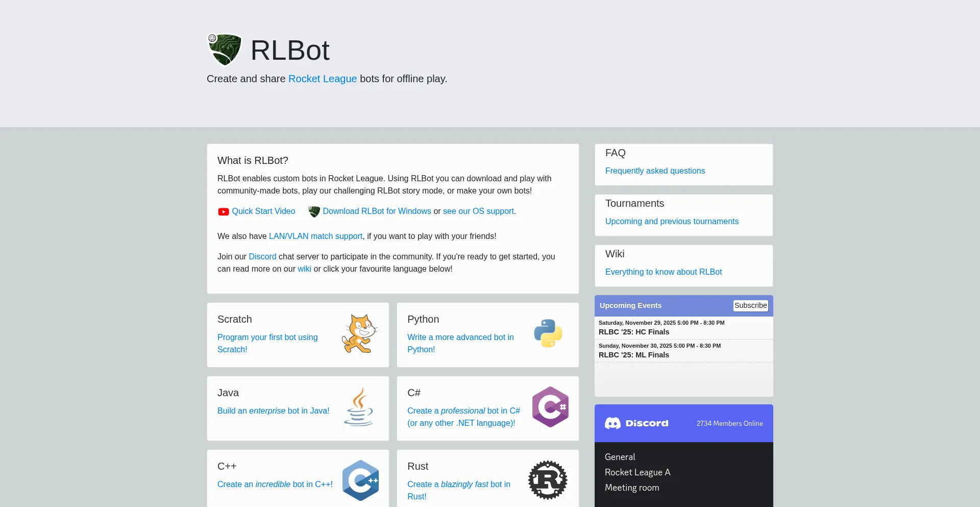Select the C# hexagon logo
The height and width of the screenshot is (507, 980).
[550, 407]
